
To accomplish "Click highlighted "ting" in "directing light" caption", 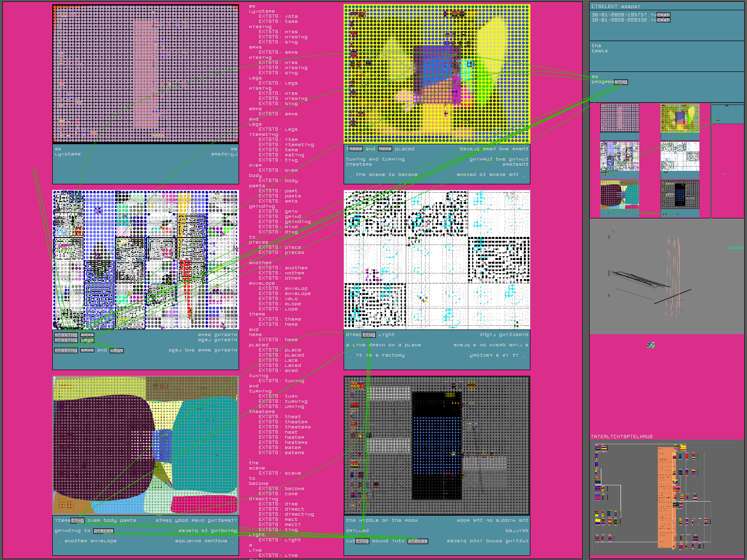I will (368, 335).
